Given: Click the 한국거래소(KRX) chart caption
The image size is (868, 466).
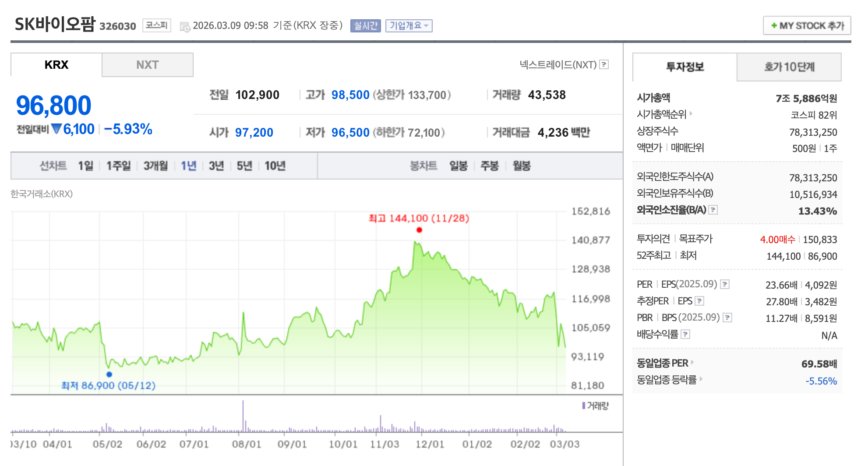Looking at the screenshot, I should (x=42, y=194).
